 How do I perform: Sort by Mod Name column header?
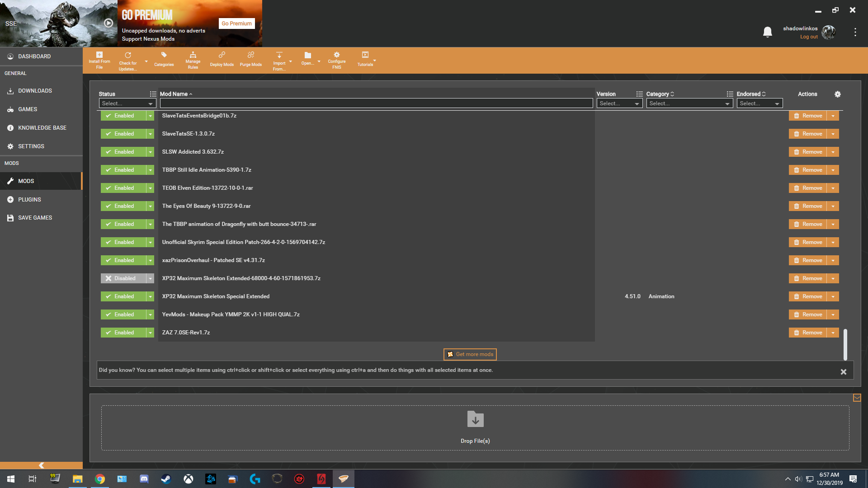pyautogui.click(x=176, y=94)
